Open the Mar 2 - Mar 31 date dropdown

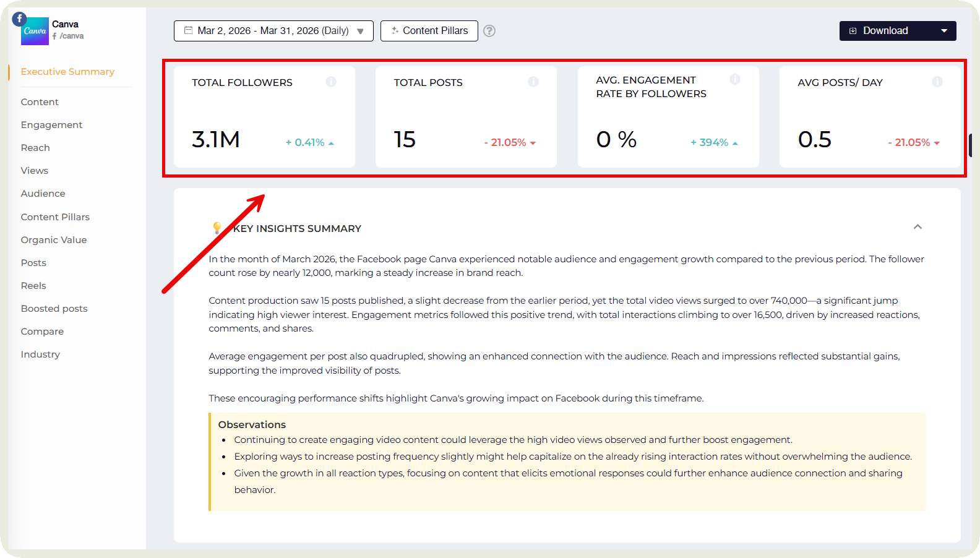tap(273, 31)
